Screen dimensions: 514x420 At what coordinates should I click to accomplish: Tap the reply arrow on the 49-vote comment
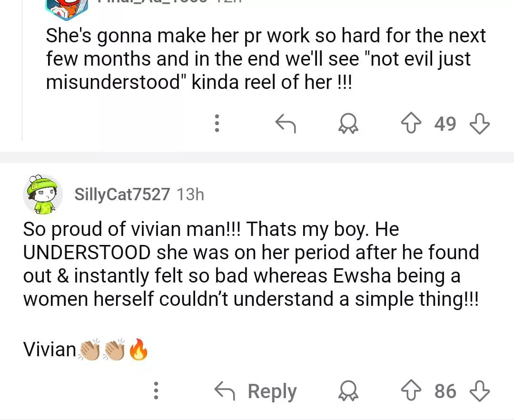click(x=286, y=124)
